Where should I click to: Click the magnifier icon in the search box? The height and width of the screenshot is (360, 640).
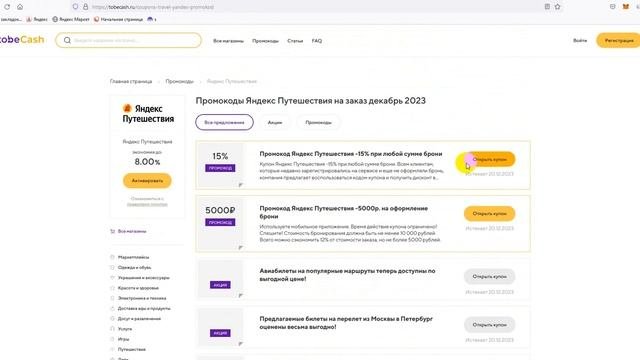point(67,40)
